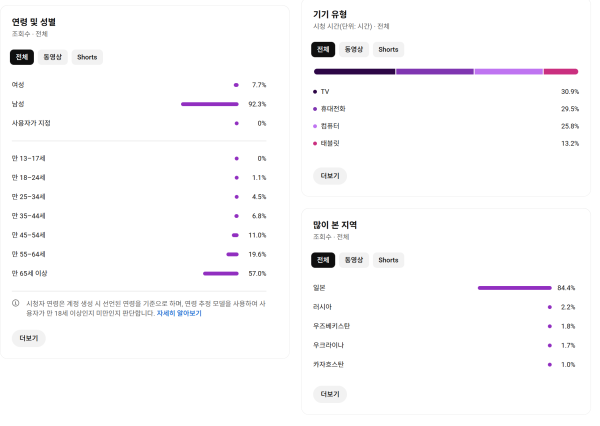Click the 29.5% value for 휴대전화
The width and height of the screenshot is (600, 426).
click(570, 109)
